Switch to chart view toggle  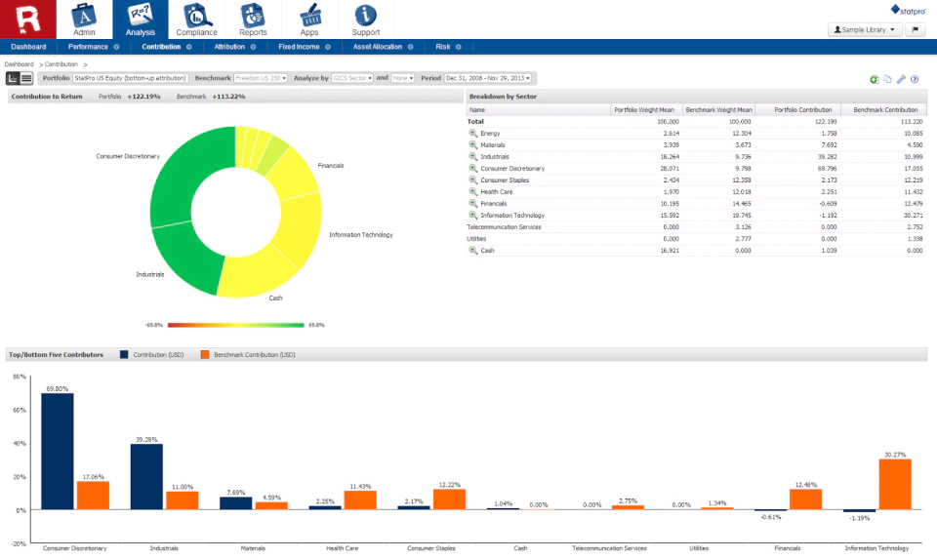tap(13, 78)
